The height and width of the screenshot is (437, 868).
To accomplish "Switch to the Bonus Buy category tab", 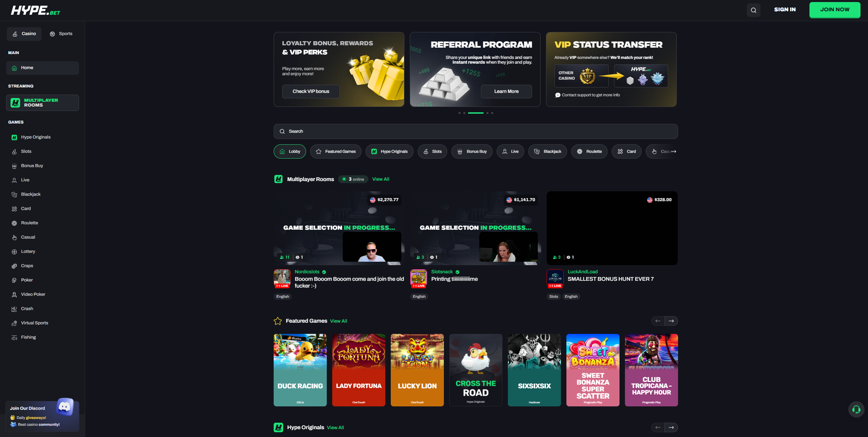I will (472, 151).
